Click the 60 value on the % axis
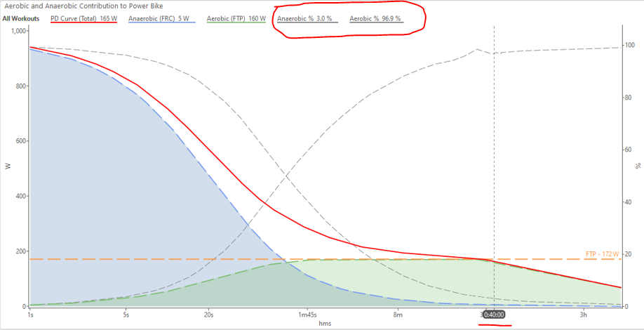 pos(628,150)
